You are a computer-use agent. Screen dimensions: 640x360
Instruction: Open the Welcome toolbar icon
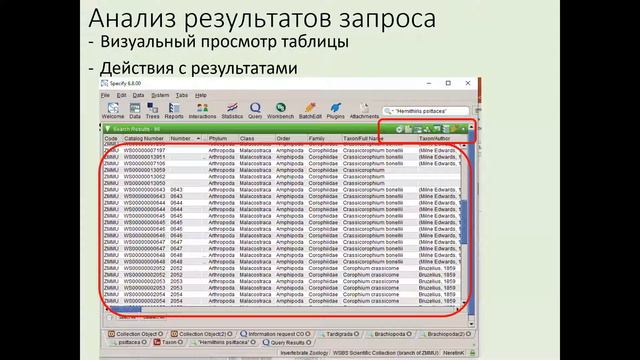[113, 111]
